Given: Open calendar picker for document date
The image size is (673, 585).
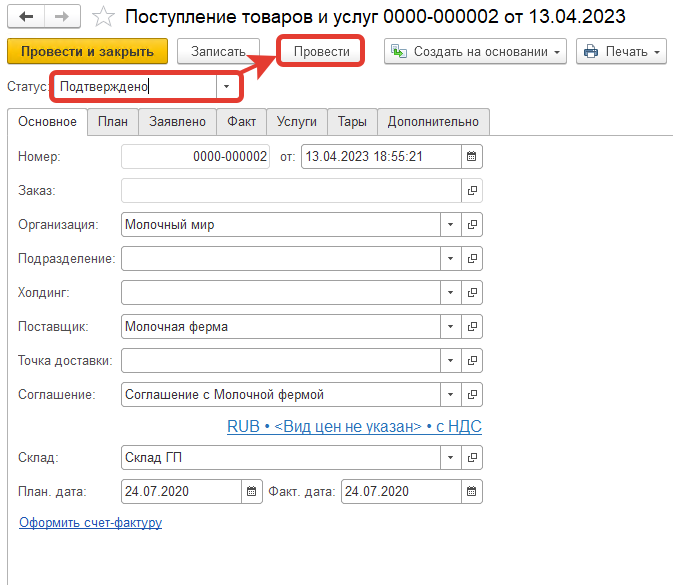Looking at the screenshot, I should [472, 156].
